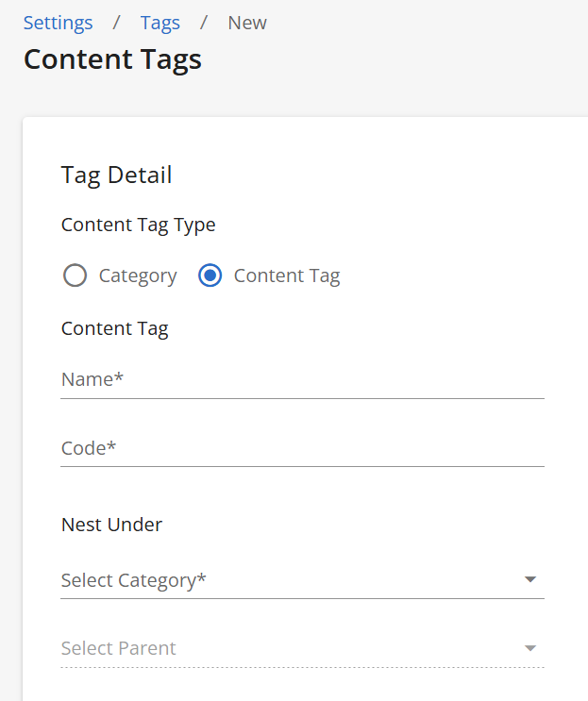Click the Nest Under section label

[x=111, y=525]
